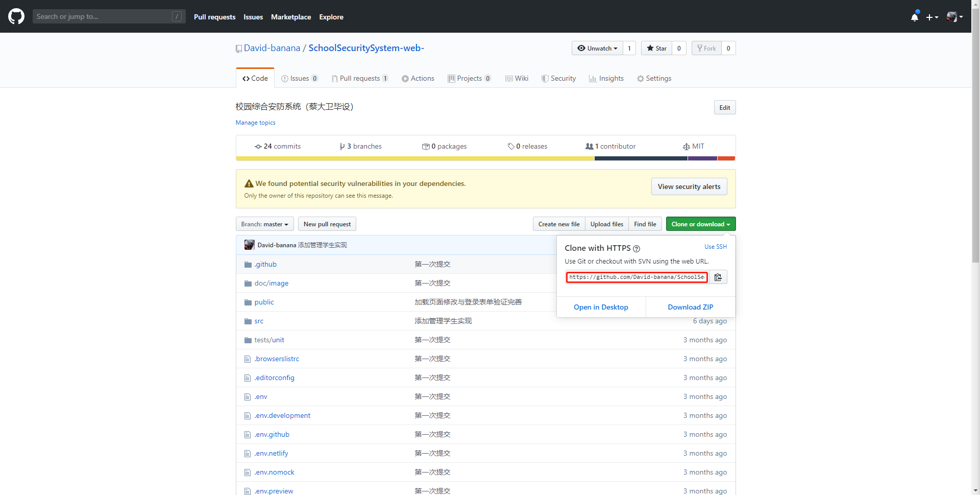Open the .env.development file

(x=282, y=415)
